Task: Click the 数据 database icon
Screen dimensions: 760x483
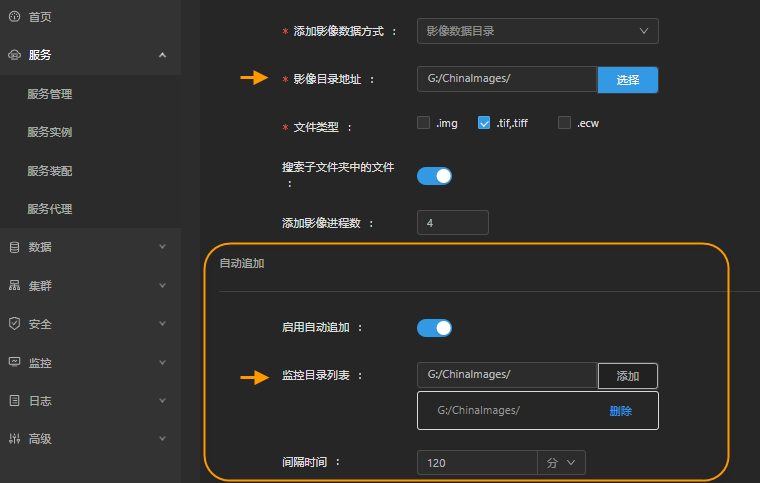Action: (14, 247)
